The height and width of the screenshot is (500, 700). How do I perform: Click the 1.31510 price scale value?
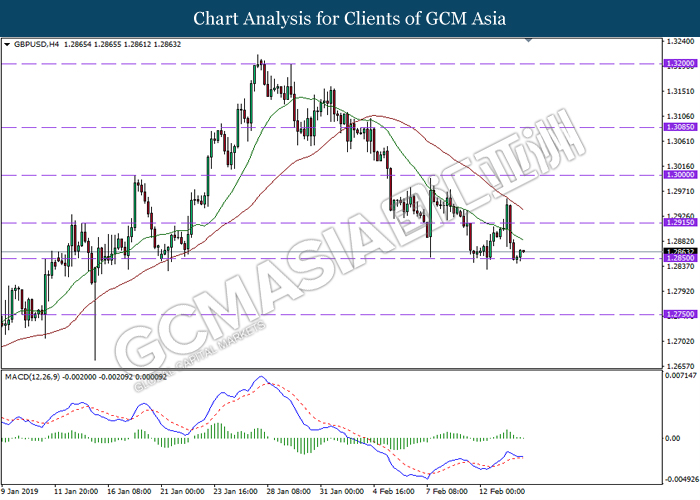pyautogui.click(x=681, y=92)
